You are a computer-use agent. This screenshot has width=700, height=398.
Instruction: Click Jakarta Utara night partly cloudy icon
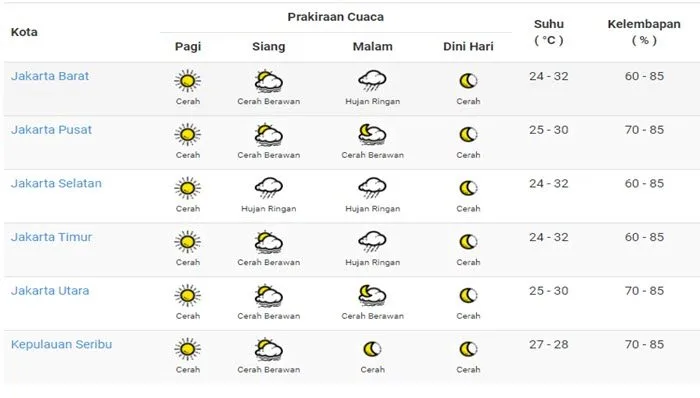(x=372, y=295)
